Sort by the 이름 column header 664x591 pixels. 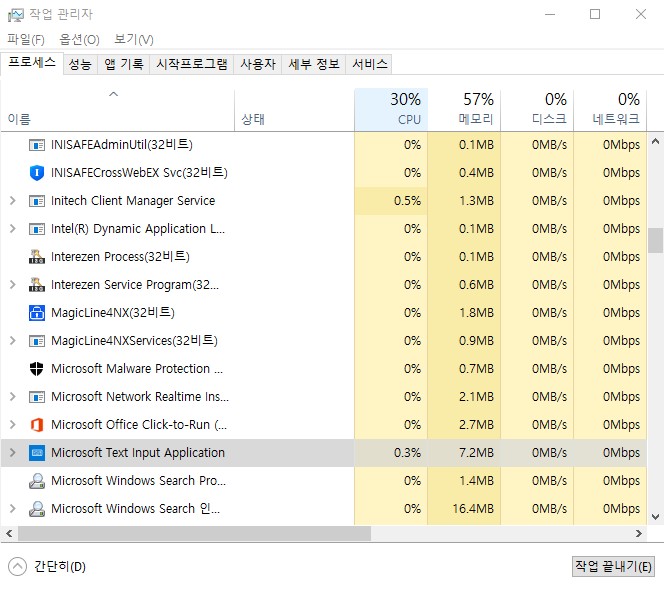(118, 110)
